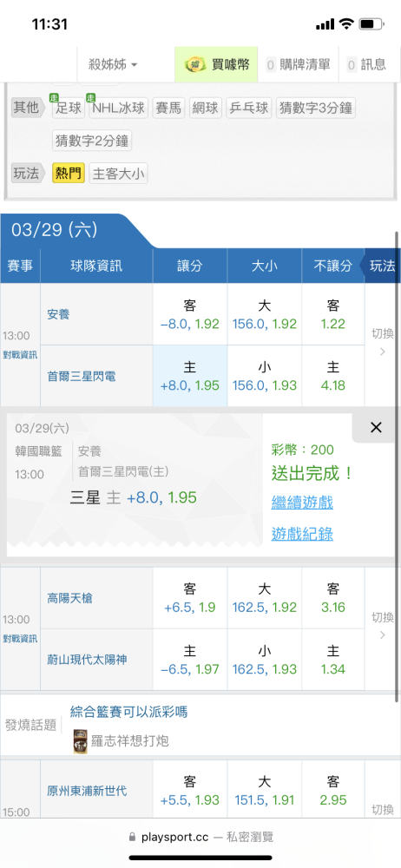Select the NHL冰球 category
The height and width of the screenshot is (868, 401).
pos(119,108)
